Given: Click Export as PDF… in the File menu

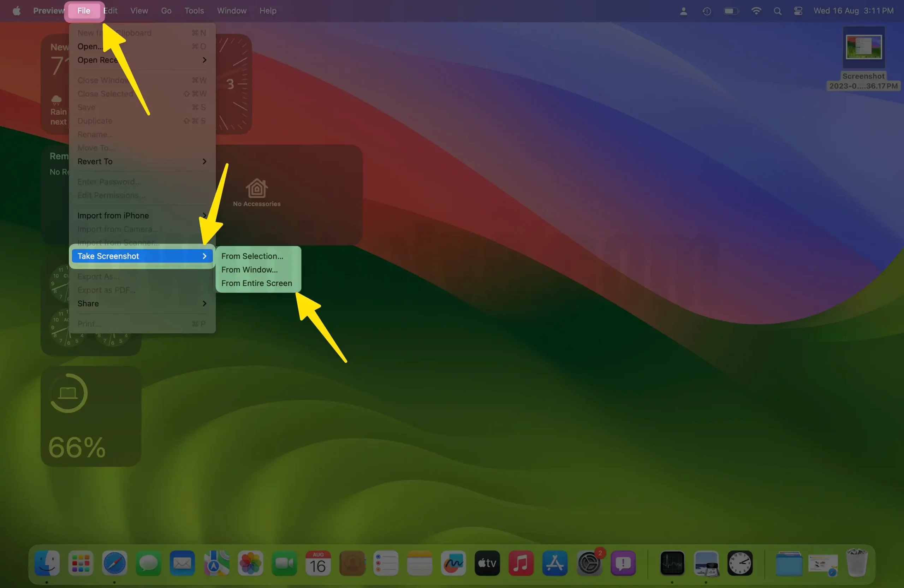Looking at the screenshot, I should 142,290.
